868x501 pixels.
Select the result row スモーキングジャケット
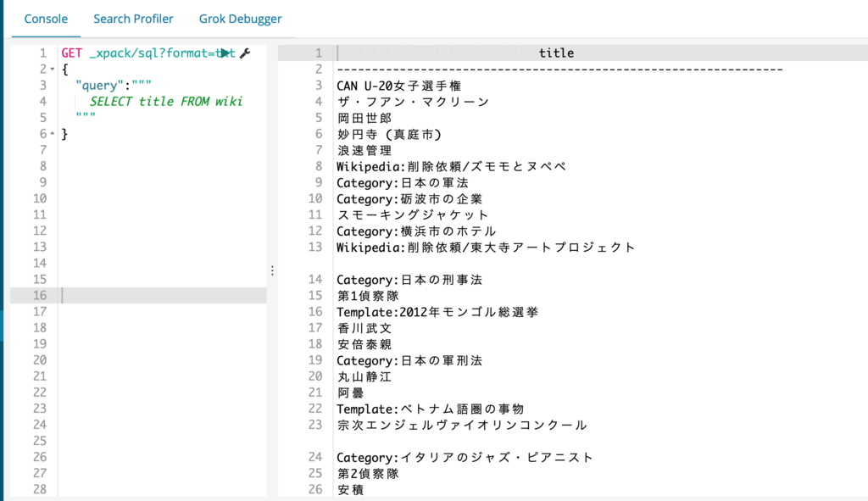[x=413, y=214]
